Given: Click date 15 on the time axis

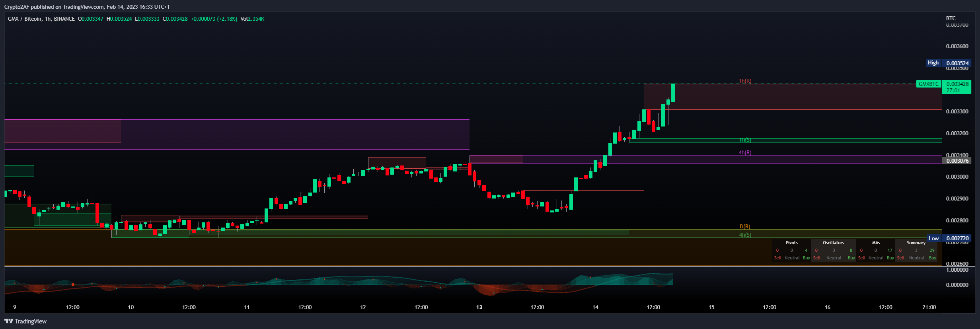Looking at the screenshot, I should 711,307.
